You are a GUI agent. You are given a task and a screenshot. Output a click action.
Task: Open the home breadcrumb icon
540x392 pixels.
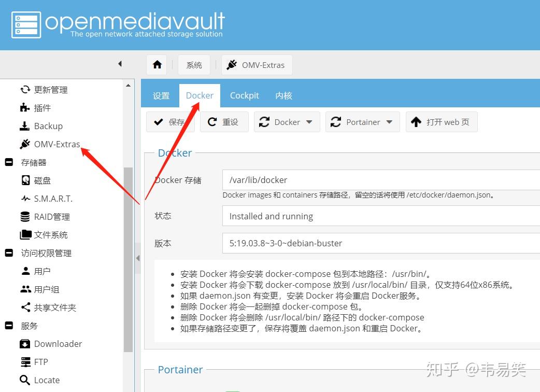[x=157, y=64]
